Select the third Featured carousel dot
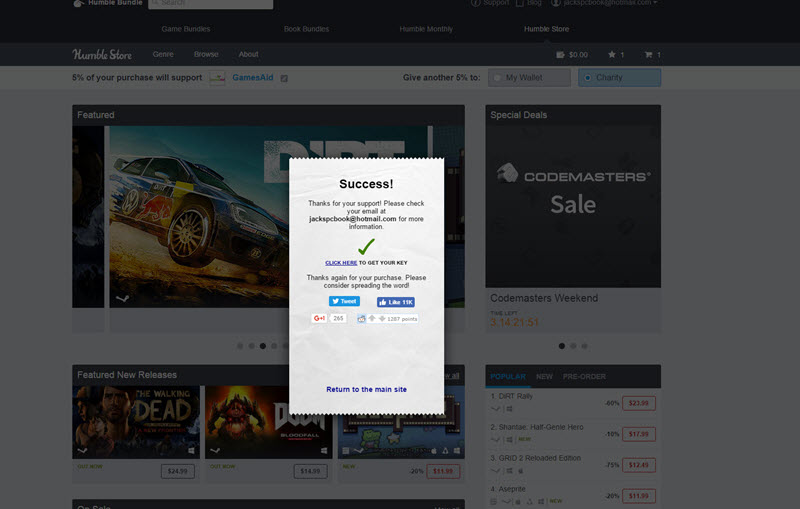The image size is (800, 509). click(x=263, y=346)
